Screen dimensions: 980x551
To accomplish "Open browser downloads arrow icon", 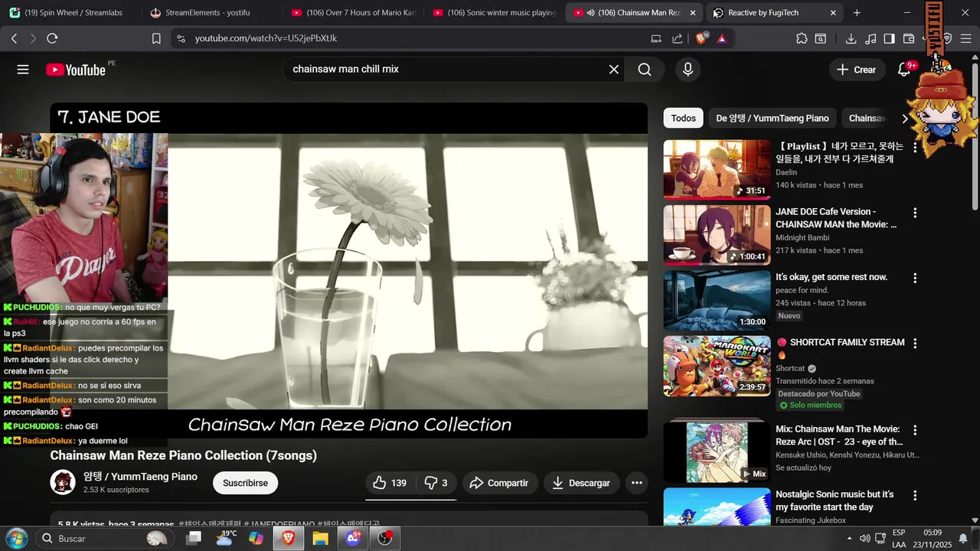I will (x=851, y=38).
